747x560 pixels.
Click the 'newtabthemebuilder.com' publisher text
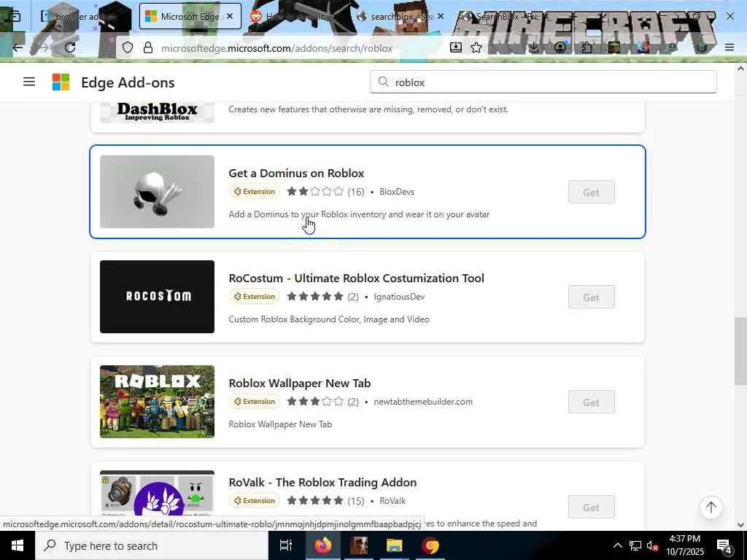(423, 402)
